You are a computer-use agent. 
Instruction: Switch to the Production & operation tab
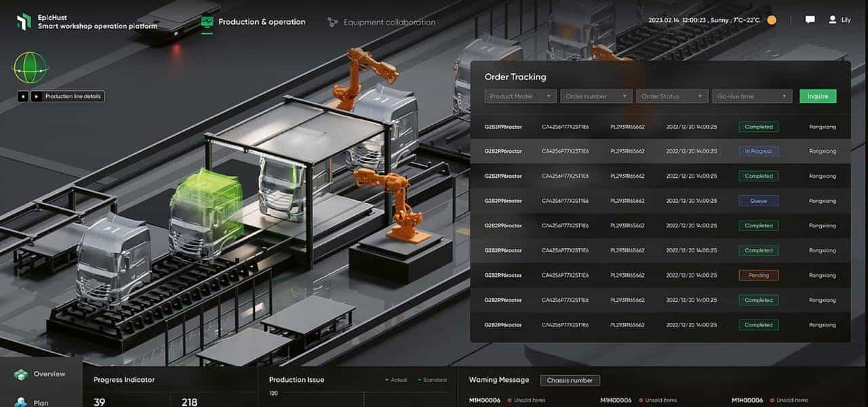point(261,22)
